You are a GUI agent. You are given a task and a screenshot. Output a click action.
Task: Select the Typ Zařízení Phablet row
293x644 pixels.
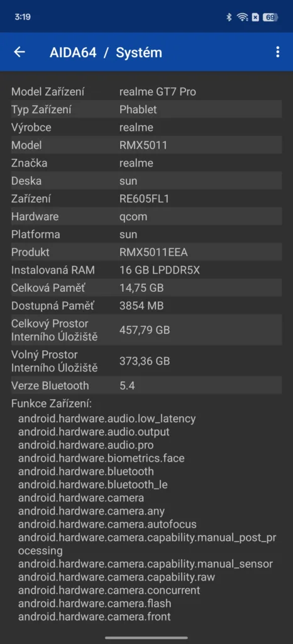click(146, 109)
